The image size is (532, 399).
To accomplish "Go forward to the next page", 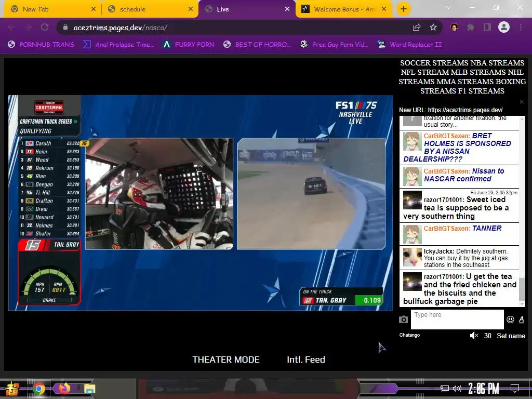I will tap(28, 28).
